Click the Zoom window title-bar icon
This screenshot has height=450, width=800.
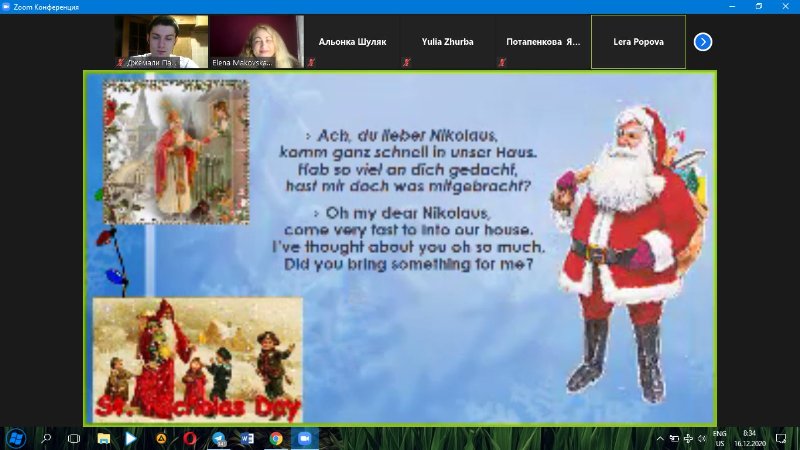tap(6, 7)
